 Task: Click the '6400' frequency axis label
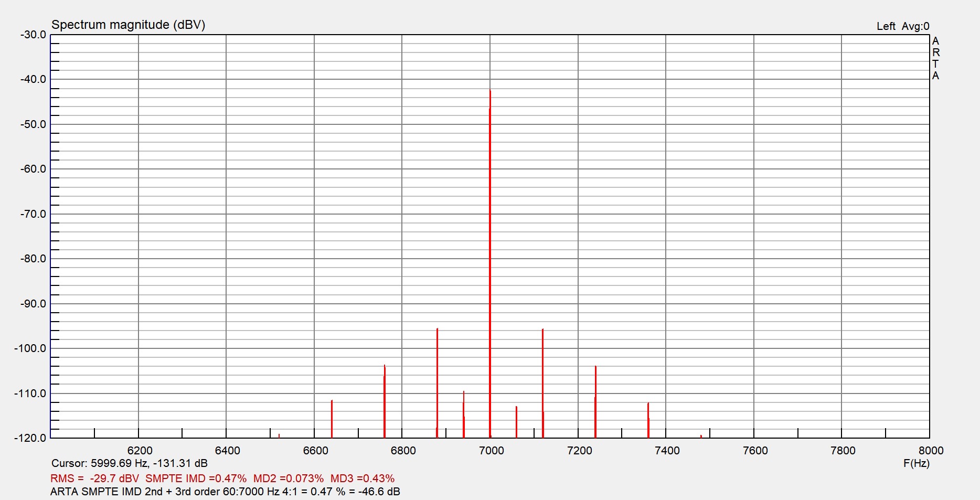point(228,451)
